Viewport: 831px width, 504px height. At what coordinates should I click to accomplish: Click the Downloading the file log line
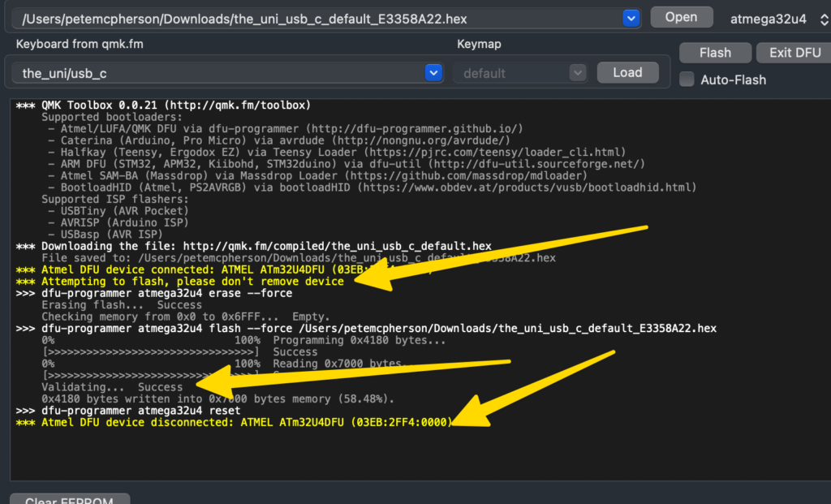point(253,246)
